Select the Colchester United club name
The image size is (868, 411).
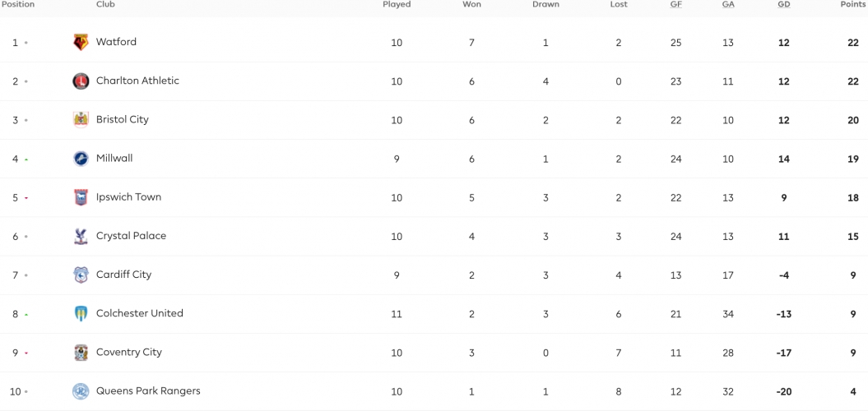(x=140, y=312)
